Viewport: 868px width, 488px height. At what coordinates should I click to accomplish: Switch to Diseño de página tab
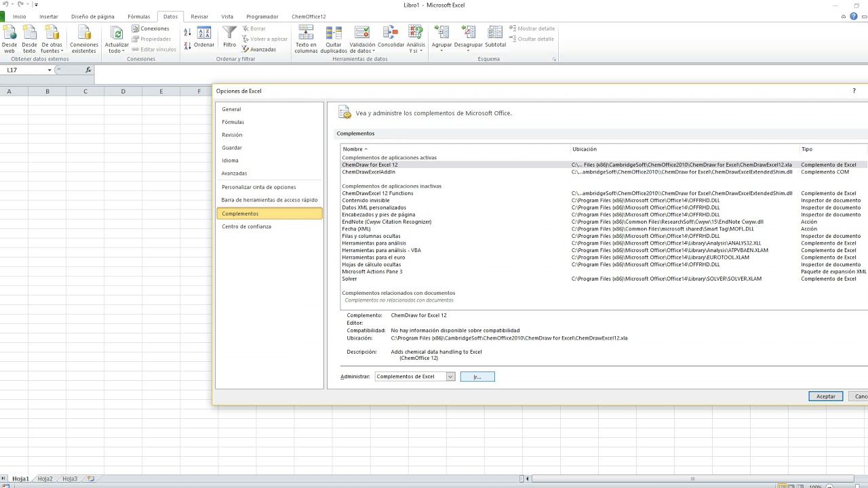pos(93,16)
